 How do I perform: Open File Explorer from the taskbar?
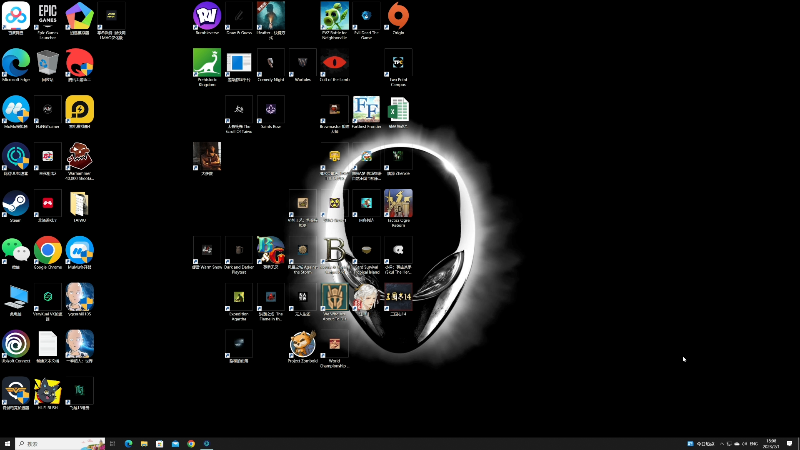[144, 444]
